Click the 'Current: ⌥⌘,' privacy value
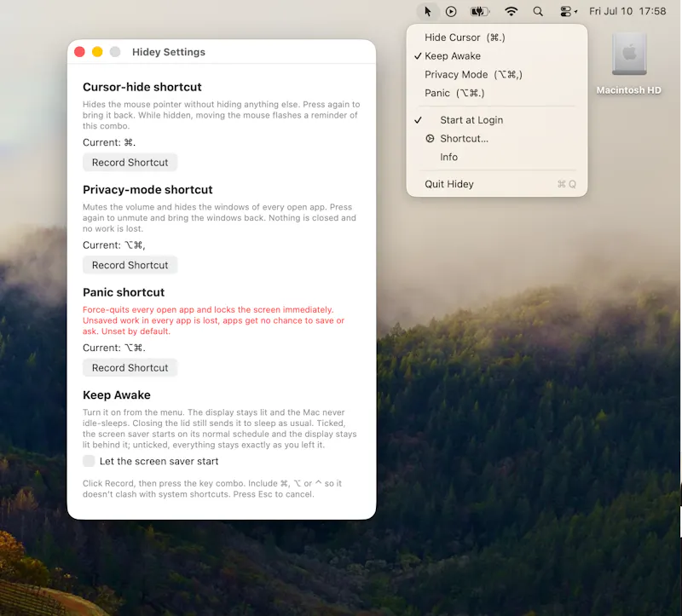Screen dimensions: 682x616 click(114, 245)
